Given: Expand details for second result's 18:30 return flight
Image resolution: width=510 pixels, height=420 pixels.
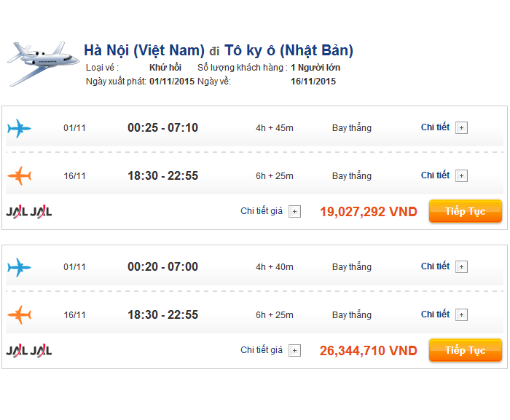Looking at the screenshot, I should coord(461,315).
